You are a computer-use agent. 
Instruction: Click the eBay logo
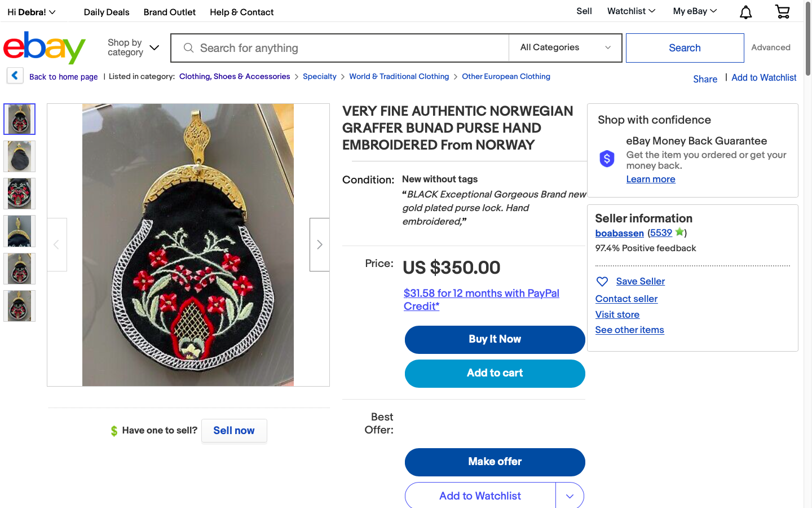pyautogui.click(x=45, y=48)
